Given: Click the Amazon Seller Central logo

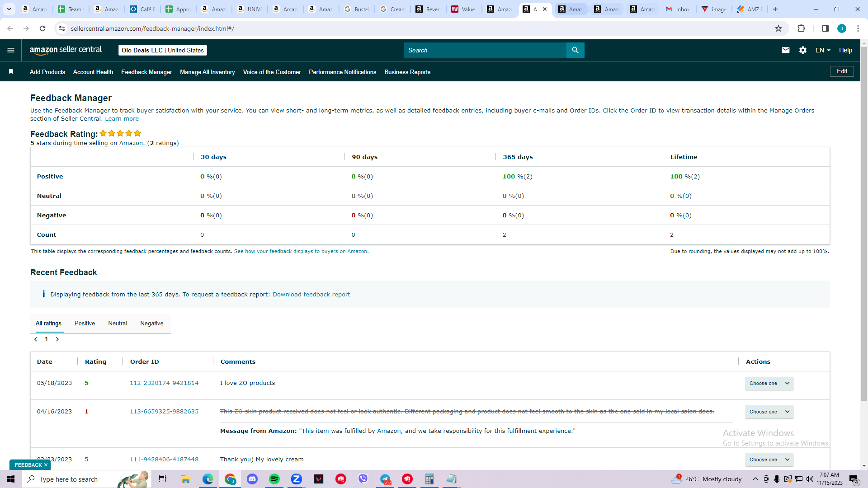Looking at the screenshot, I should click(66, 50).
